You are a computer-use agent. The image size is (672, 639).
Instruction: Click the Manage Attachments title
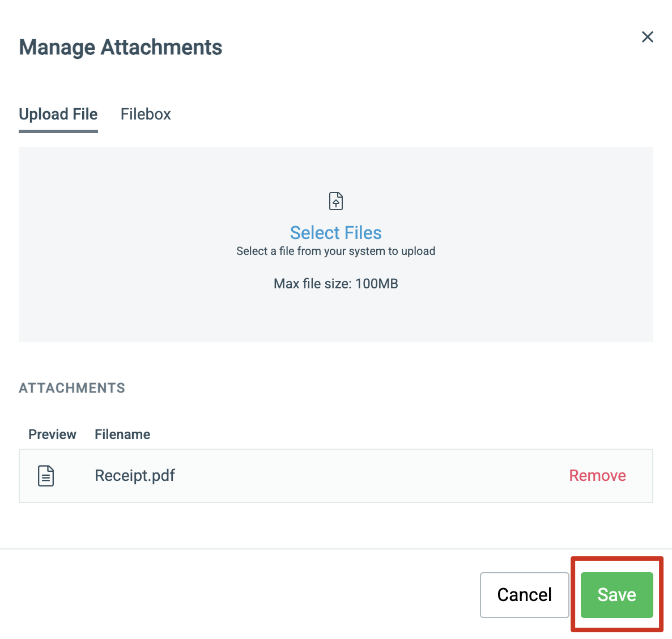coord(121,47)
